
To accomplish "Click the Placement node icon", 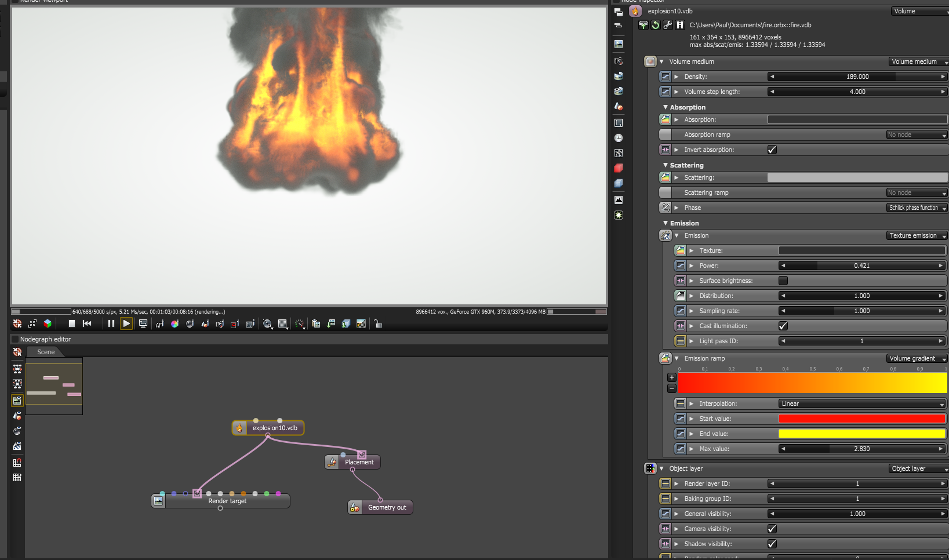I will tap(332, 462).
